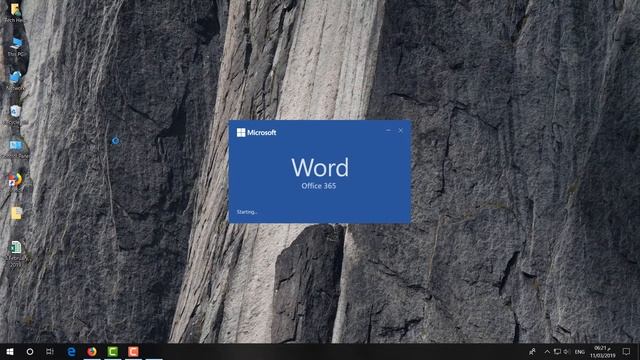Open the orange taskbar app icon

point(133,351)
